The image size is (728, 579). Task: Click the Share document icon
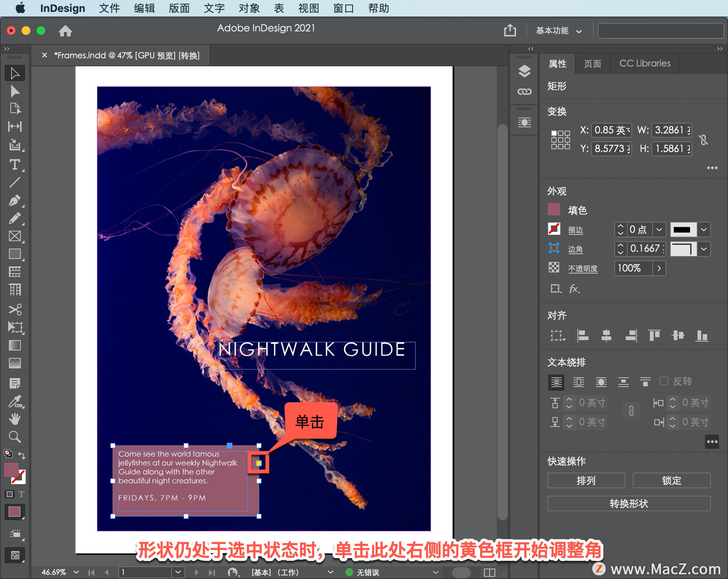pyautogui.click(x=510, y=30)
